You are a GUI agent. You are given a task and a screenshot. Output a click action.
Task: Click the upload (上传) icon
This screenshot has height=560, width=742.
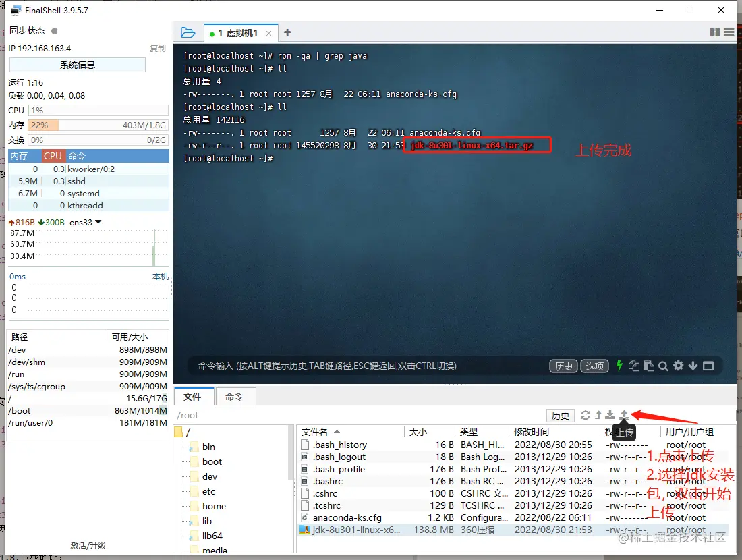tap(624, 415)
